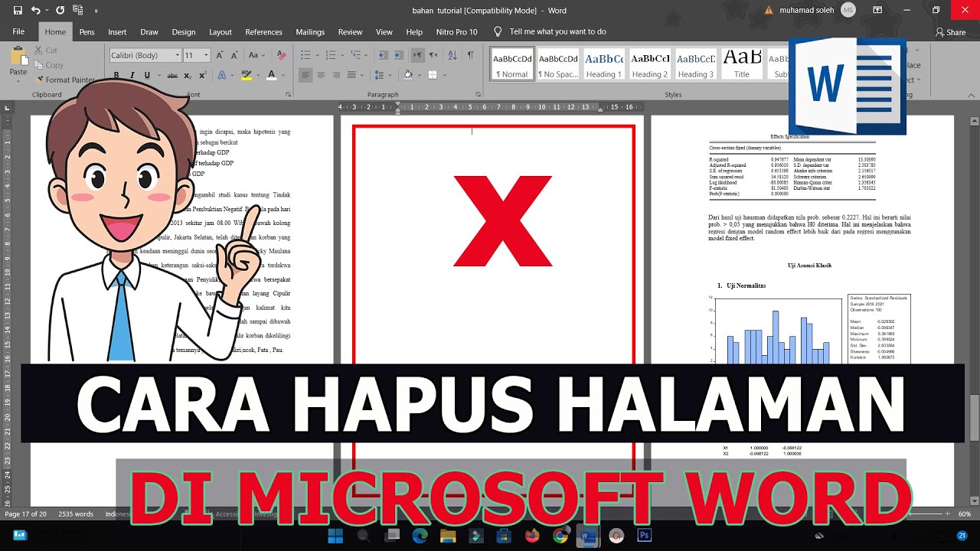
Task: Open the Paste button in Clipboard group
Action: coord(18,61)
